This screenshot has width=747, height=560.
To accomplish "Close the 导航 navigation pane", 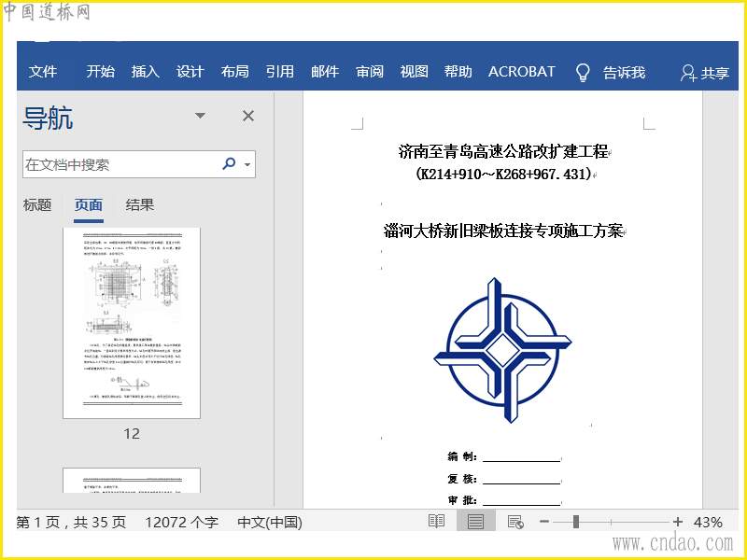I will point(248,116).
